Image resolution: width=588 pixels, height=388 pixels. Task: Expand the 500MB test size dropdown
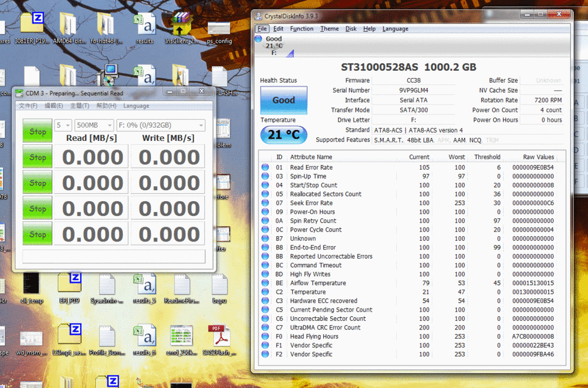94,125
